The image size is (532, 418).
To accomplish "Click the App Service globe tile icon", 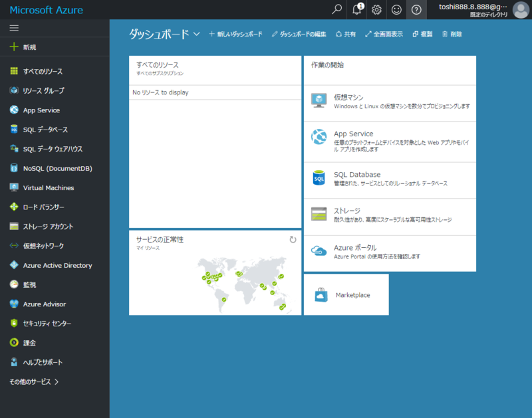I will click(x=319, y=137).
